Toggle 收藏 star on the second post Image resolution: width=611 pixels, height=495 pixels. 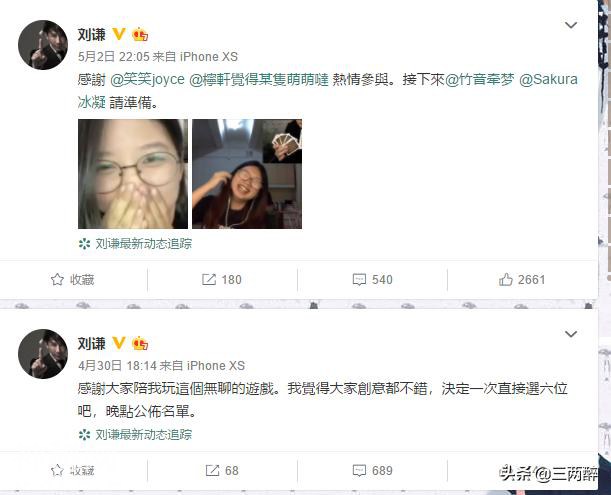[x=57, y=470]
